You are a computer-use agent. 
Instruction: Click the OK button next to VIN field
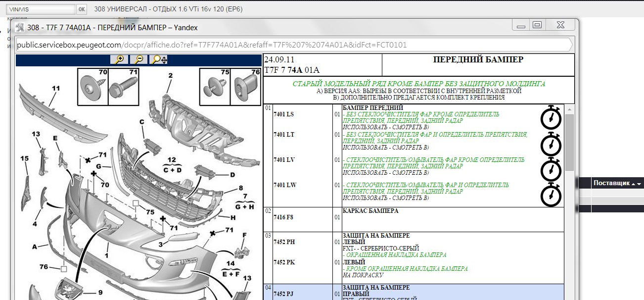(x=82, y=9)
